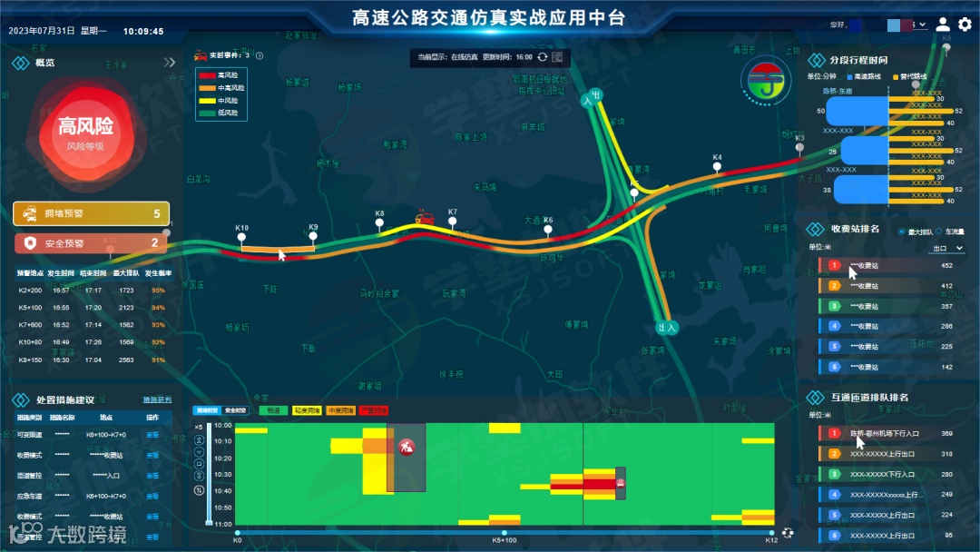The image size is (980, 552).
Task: Click the red 严重拥堵 legend swatch
Action: [375, 410]
